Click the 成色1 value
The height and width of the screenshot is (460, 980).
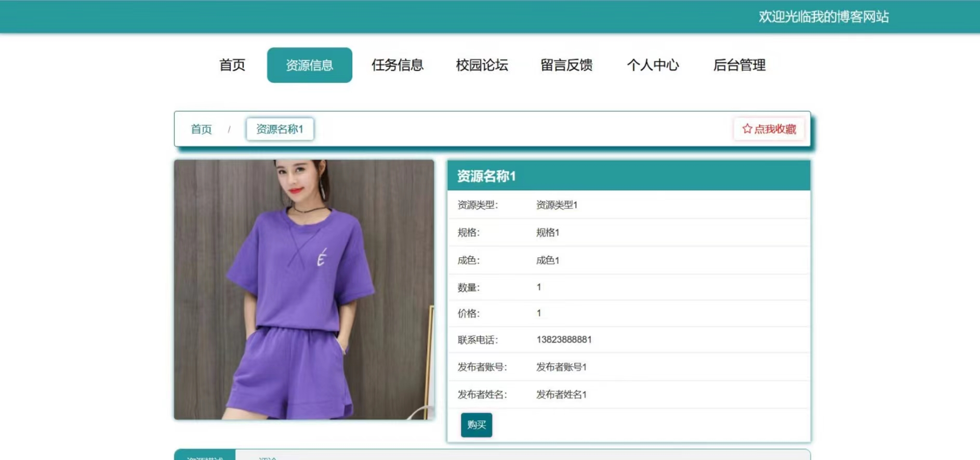pos(548,260)
